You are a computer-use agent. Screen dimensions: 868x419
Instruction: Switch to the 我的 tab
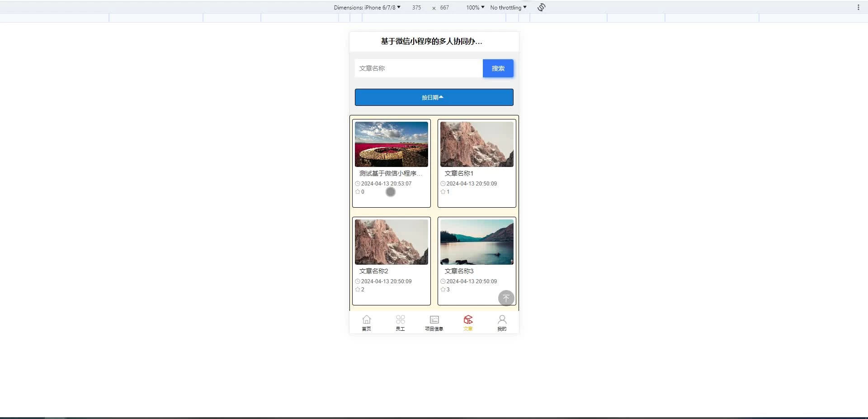502,323
